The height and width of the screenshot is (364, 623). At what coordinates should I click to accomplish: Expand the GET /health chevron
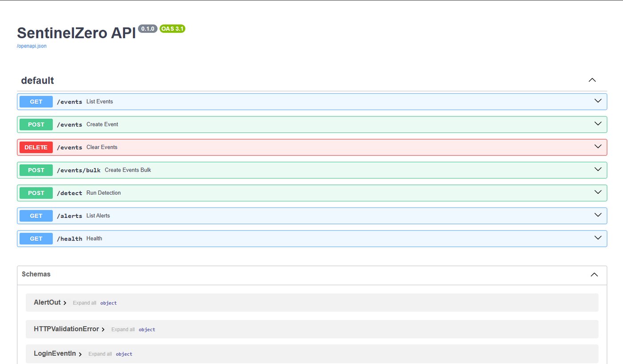pyautogui.click(x=598, y=238)
